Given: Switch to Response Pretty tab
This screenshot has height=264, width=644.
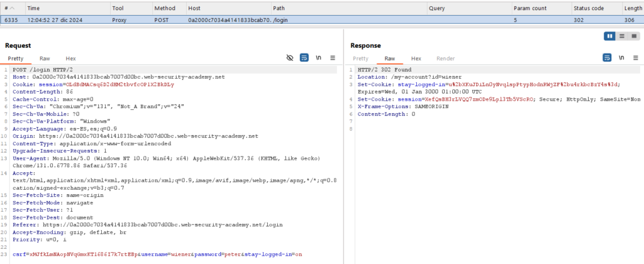Looking at the screenshot, I should point(360,58).
